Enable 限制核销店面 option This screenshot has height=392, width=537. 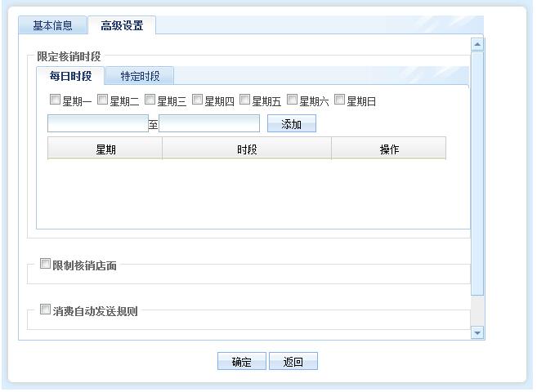pos(46,264)
